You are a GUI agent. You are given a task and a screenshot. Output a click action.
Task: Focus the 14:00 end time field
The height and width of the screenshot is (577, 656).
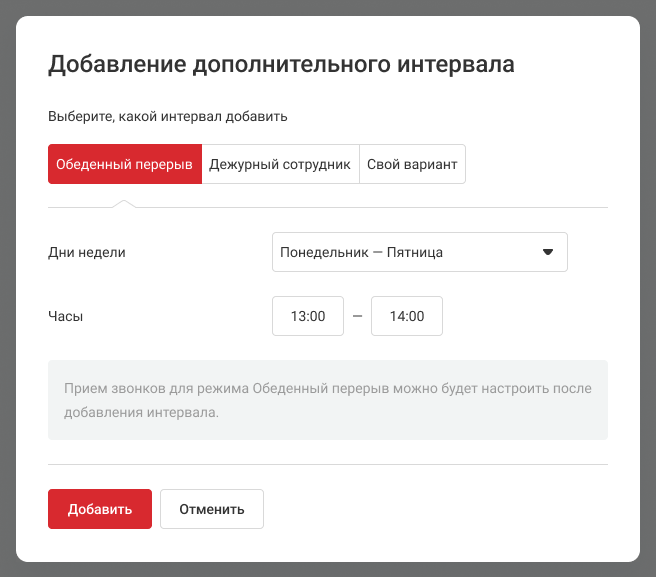[x=407, y=316]
